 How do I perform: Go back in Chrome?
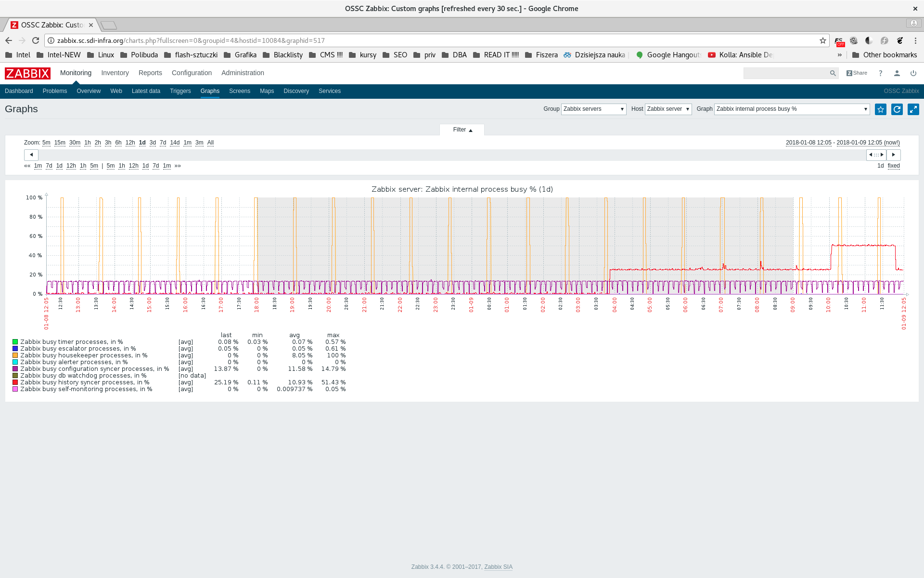coord(9,40)
